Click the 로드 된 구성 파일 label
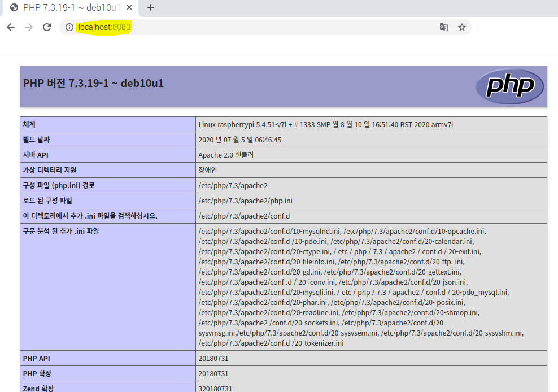The height and width of the screenshot is (392, 558). 47,201
